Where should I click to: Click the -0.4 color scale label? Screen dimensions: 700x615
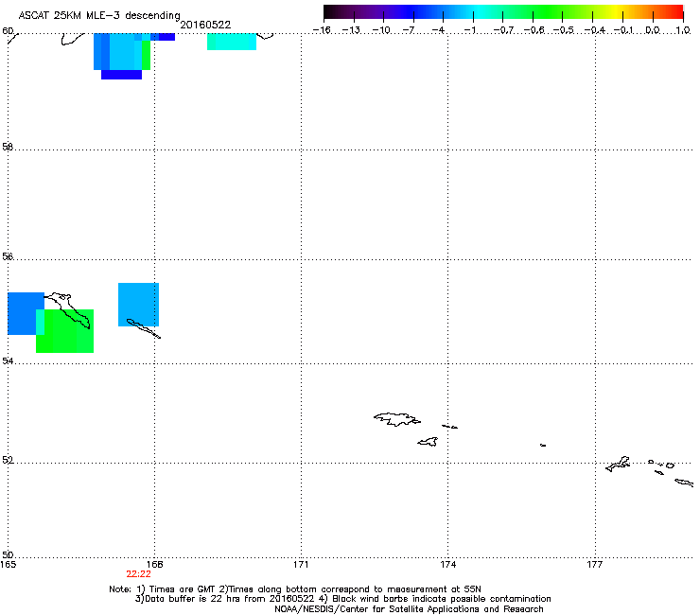tap(595, 30)
